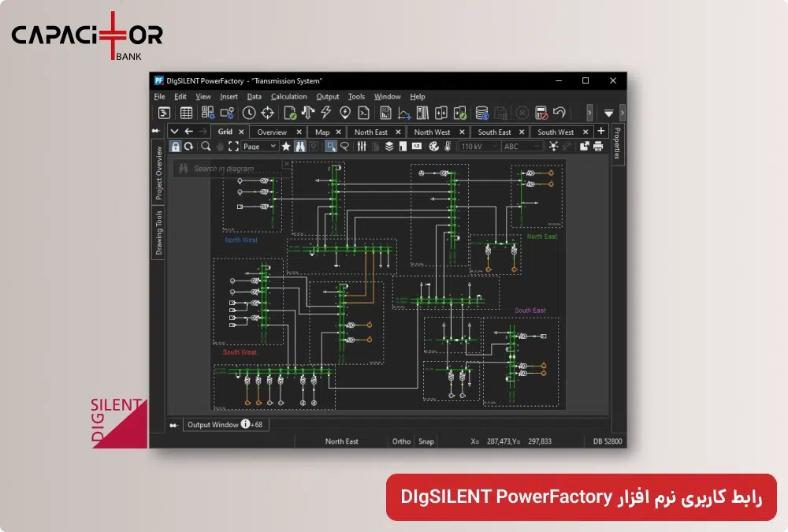Click the print diagram icon
This screenshot has width=788, height=532.
[598, 147]
